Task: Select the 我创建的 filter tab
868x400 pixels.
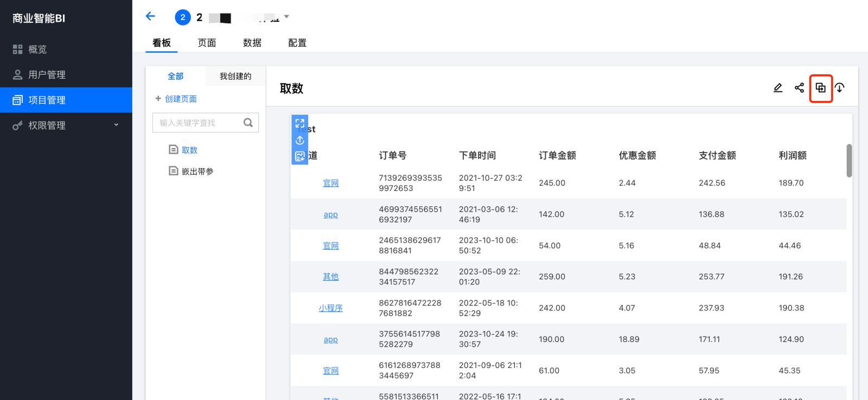Action: point(235,77)
